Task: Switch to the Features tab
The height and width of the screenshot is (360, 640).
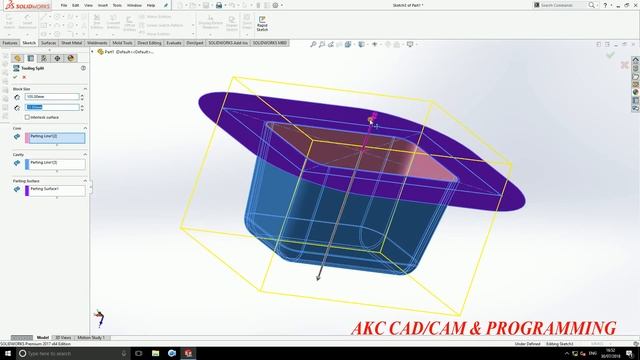Action: coord(10,43)
